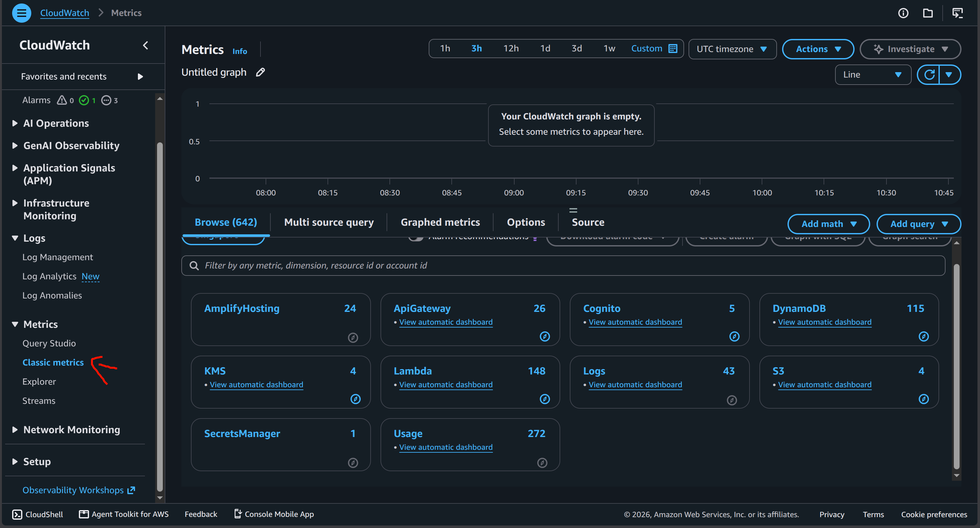
Task: Click the compass icon on Logs card
Action: click(x=732, y=400)
